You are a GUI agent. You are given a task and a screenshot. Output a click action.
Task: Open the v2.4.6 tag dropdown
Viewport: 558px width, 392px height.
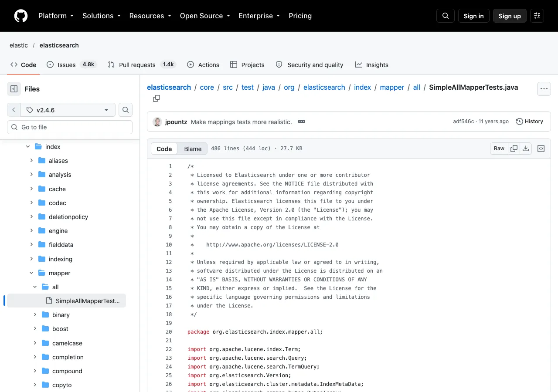coord(68,110)
